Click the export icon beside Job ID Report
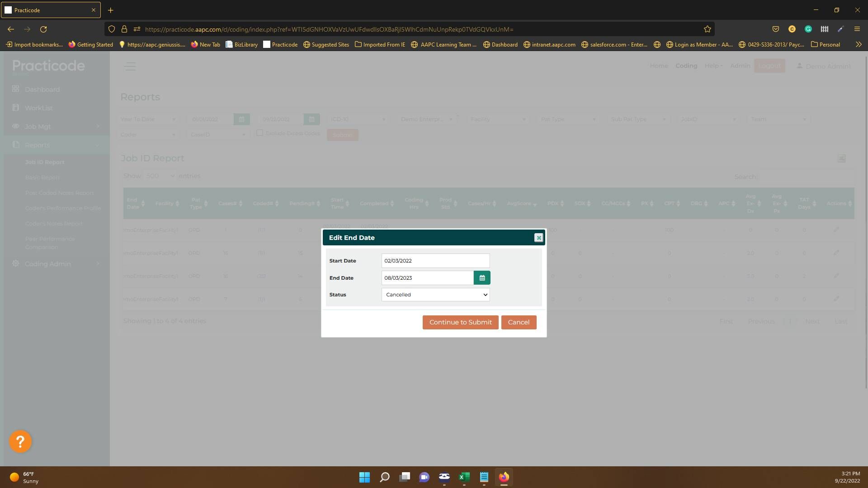 pyautogui.click(x=841, y=159)
